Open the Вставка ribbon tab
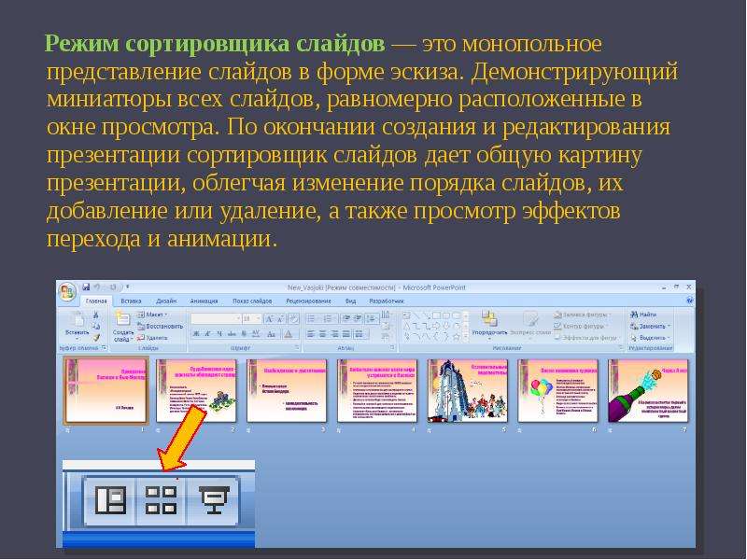This screenshot has height=560, width=747. click(x=131, y=301)
